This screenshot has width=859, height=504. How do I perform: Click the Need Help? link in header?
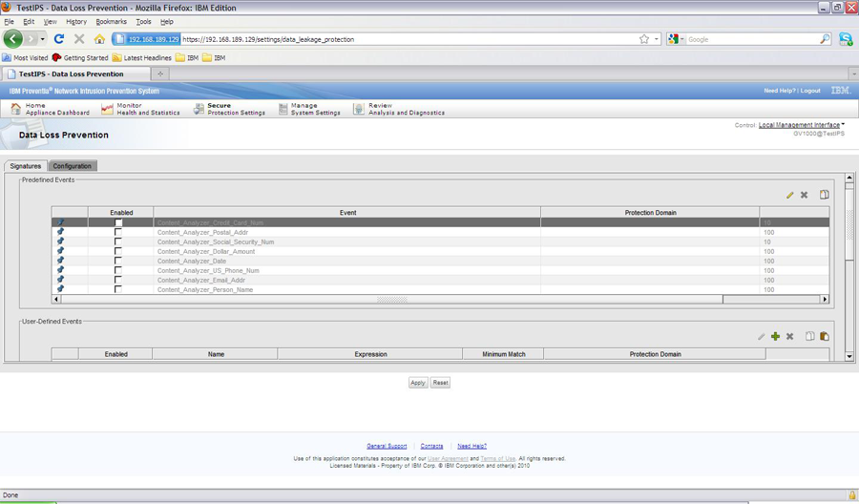[x=780, y=91]
